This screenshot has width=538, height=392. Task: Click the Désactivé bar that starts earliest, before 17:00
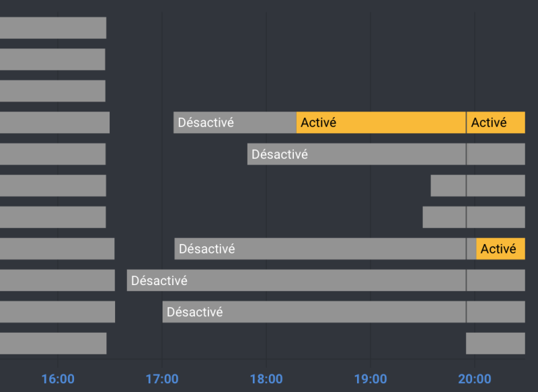(296, 280)
